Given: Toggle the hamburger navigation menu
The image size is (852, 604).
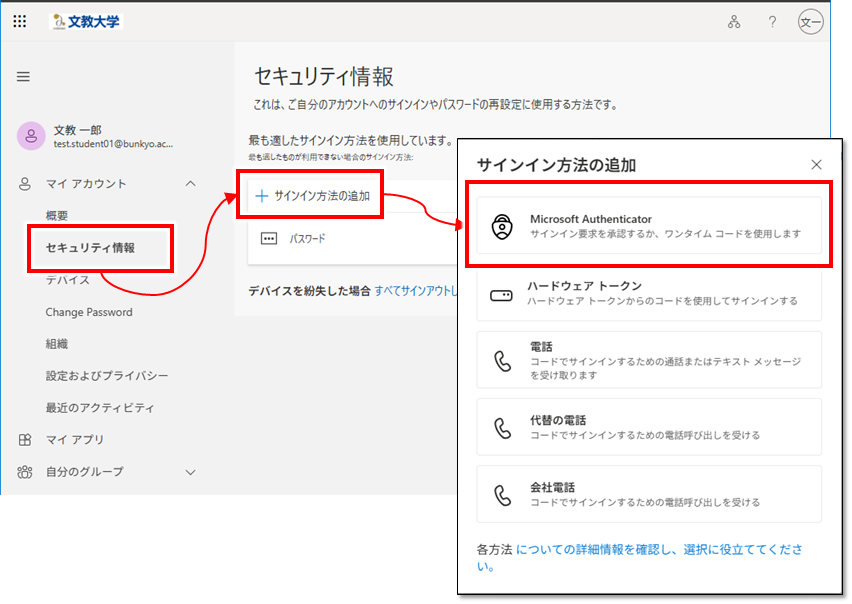Looking at the screenshot, I should [x=23, y=77].
